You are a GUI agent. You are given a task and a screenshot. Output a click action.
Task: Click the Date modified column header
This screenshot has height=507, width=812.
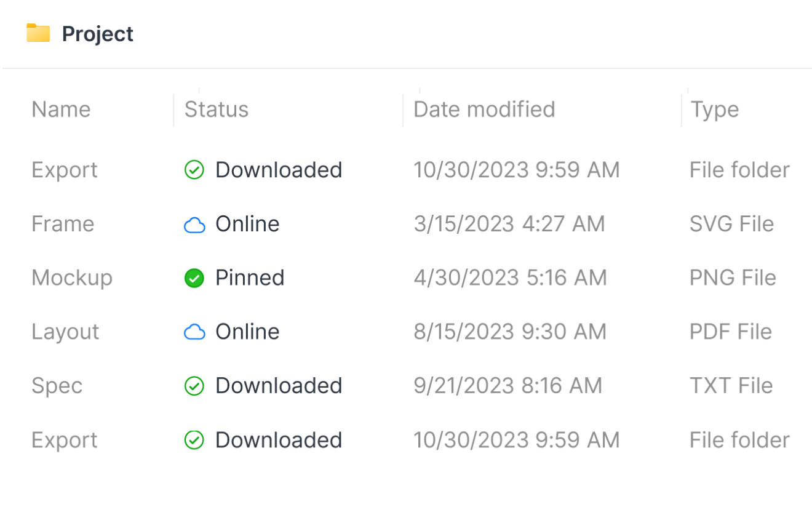click(x=484, y=110)
